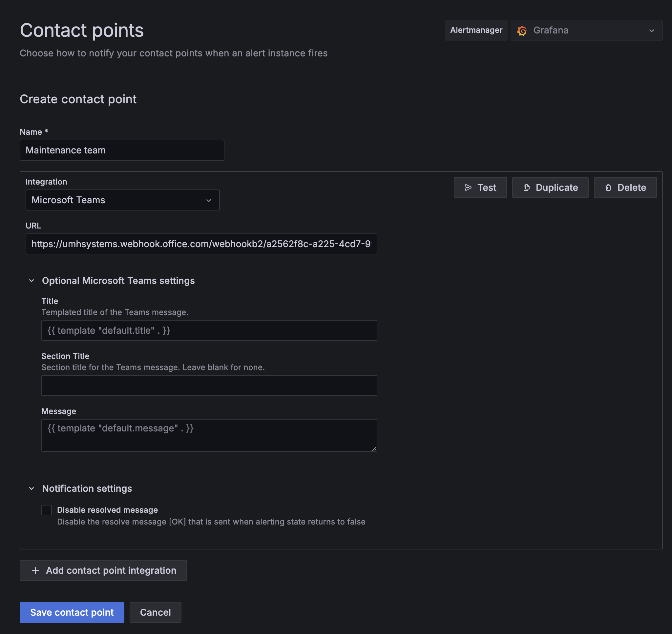
Task: Click the Test play icon
Action: pyautogui.click(x=468, y=188)
